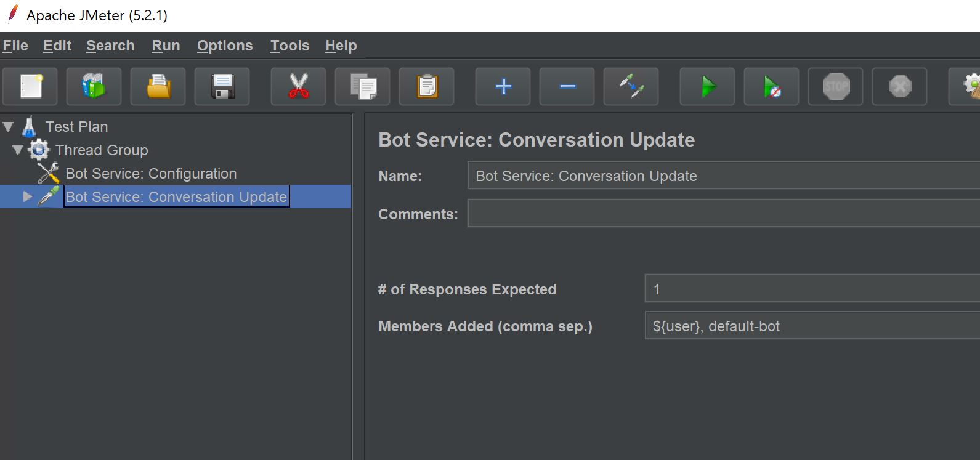Viewport: 980px width, 460px height.
Task: Save the test plan with the floppy icon
Action: [x=222, y=87]
